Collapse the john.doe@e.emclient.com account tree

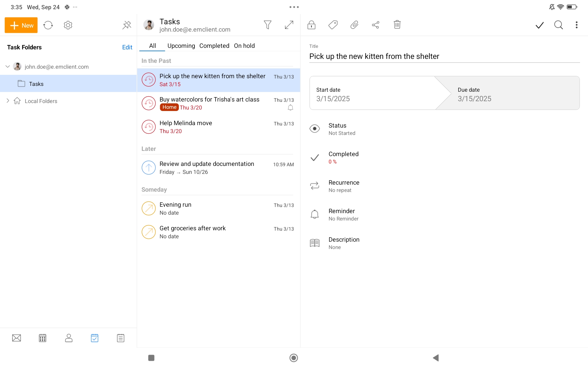8,67
